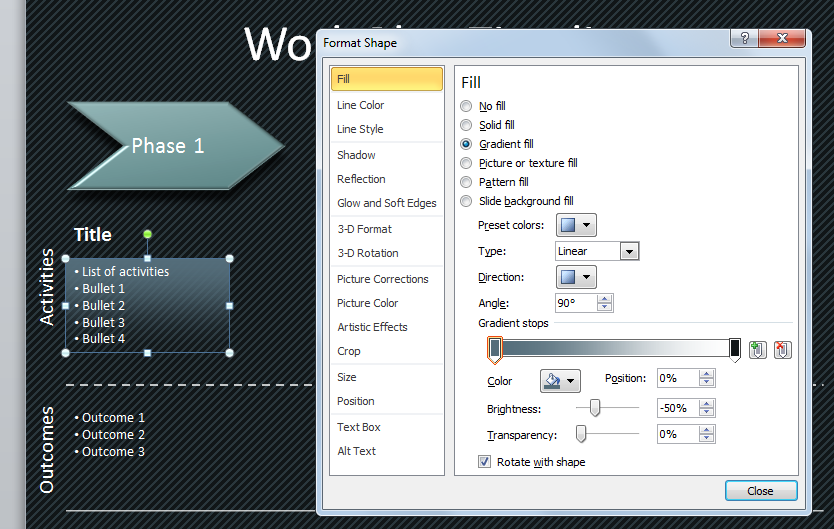Image resolution: width=834 pixels, height=529 pixels.
Task: Select the right black gradient stop marker
Action: point(735,349)
